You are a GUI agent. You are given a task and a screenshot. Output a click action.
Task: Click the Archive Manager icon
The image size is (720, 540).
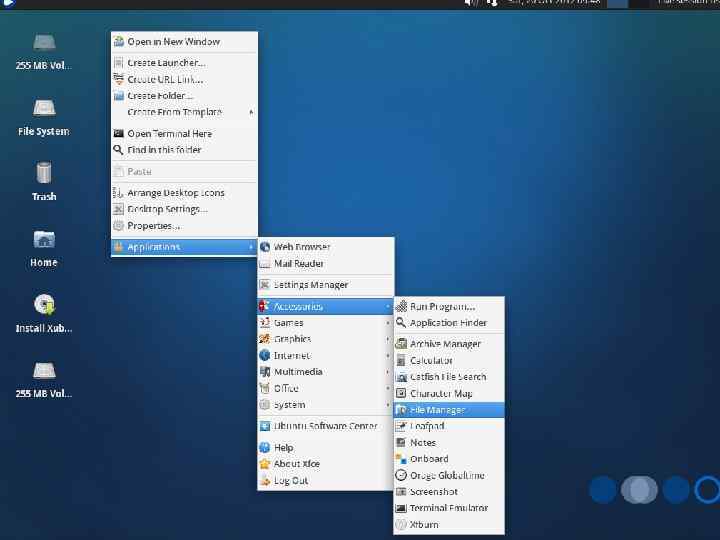[x=401, y=343]
